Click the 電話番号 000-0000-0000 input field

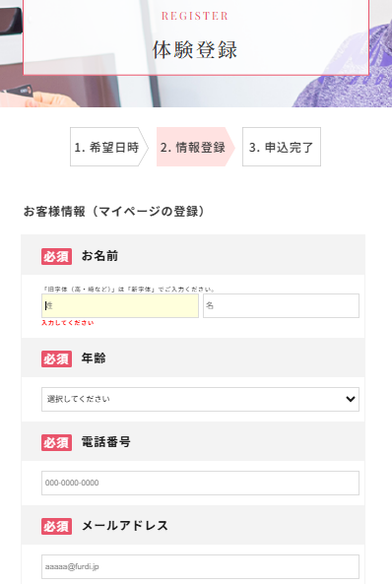(x=200, y=484)
